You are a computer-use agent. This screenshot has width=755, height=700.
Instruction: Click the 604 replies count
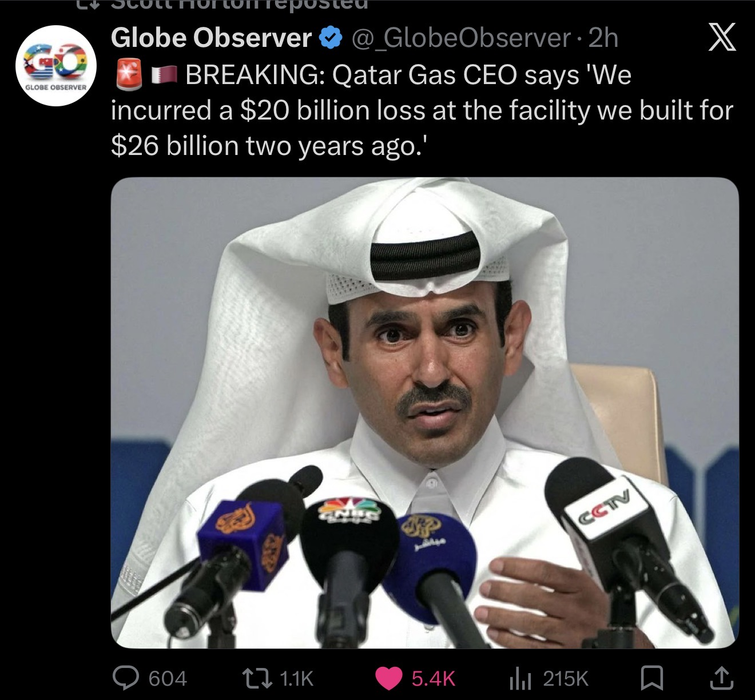[x=168, y=679]
